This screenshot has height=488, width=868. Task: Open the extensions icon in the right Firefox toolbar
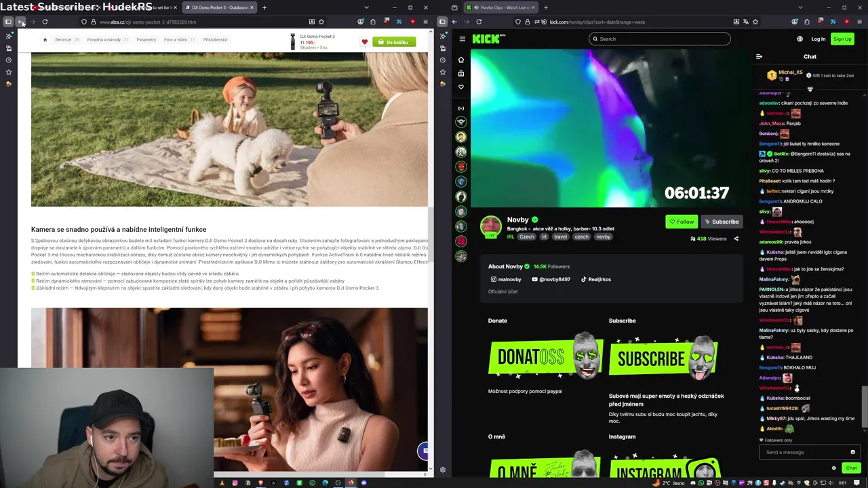807,22
